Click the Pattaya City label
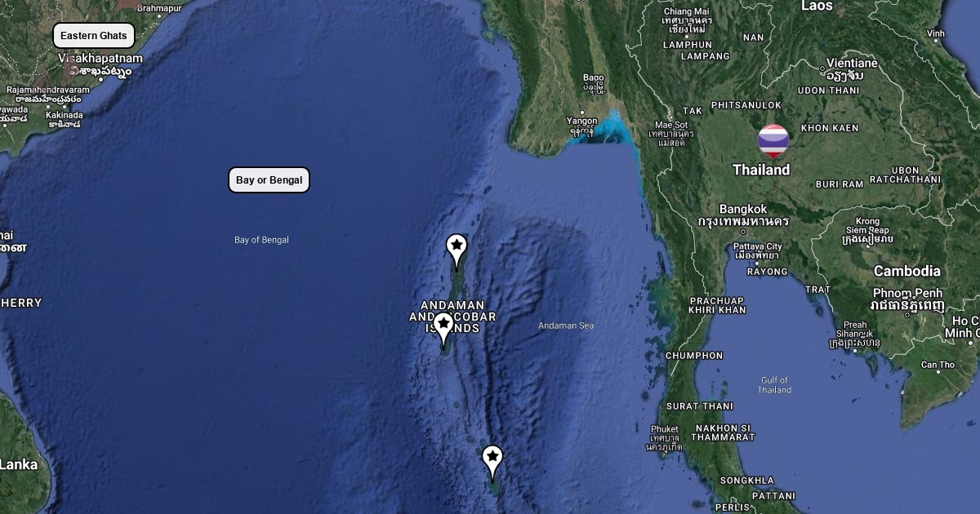980x514 pixels. click(x=758, y=246)
